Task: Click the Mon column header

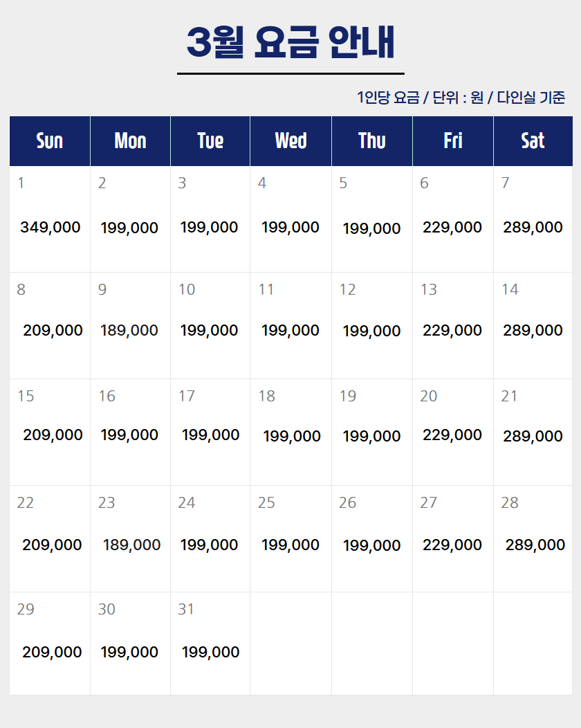Action: click(x=130, y=141)
